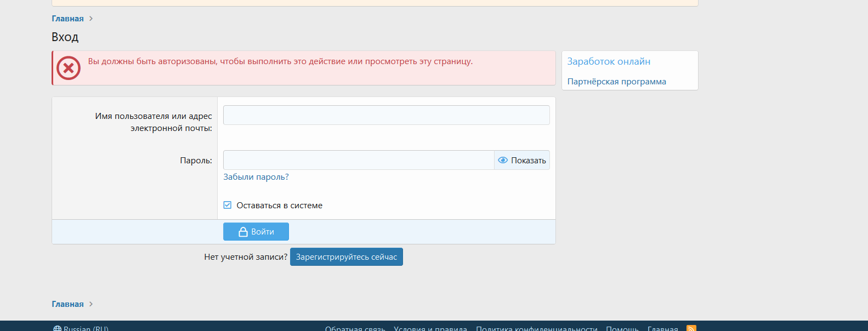Viewport: 868px width, 331px height.
Task: Open the Партнёрская программа link
Action: (617, 82)
